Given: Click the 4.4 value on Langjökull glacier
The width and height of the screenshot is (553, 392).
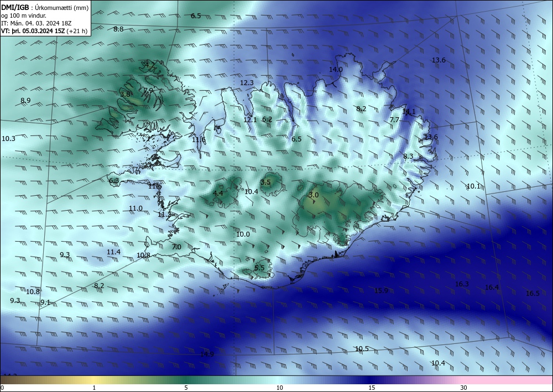Looking at the screenshot, I should (x=218, y=193).
